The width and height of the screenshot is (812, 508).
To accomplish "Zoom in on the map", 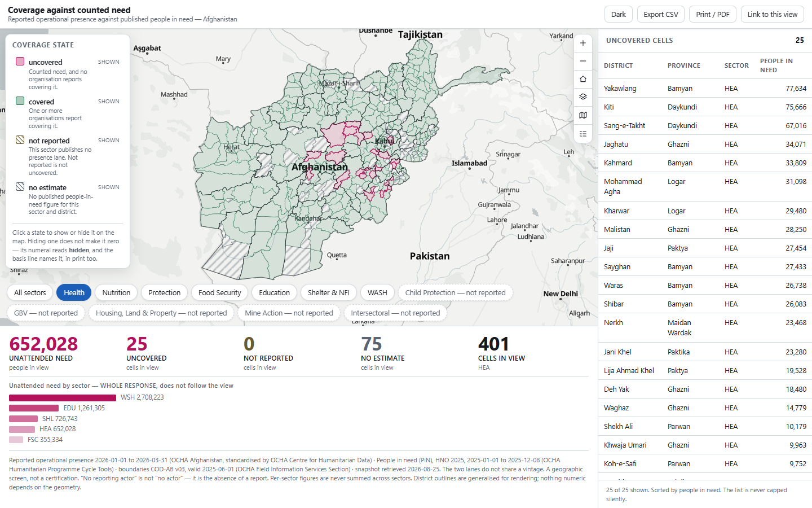I will point(583,43).
